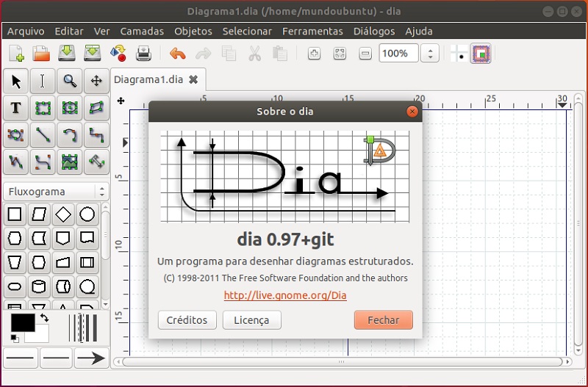Screen dimensions: 588x387
Task: Open the start arrow style selector
Action: click(x=21, y=358)
